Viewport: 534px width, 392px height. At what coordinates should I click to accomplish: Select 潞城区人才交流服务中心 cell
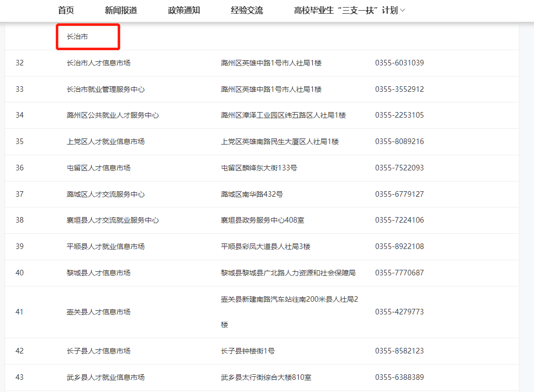[105, 194]
